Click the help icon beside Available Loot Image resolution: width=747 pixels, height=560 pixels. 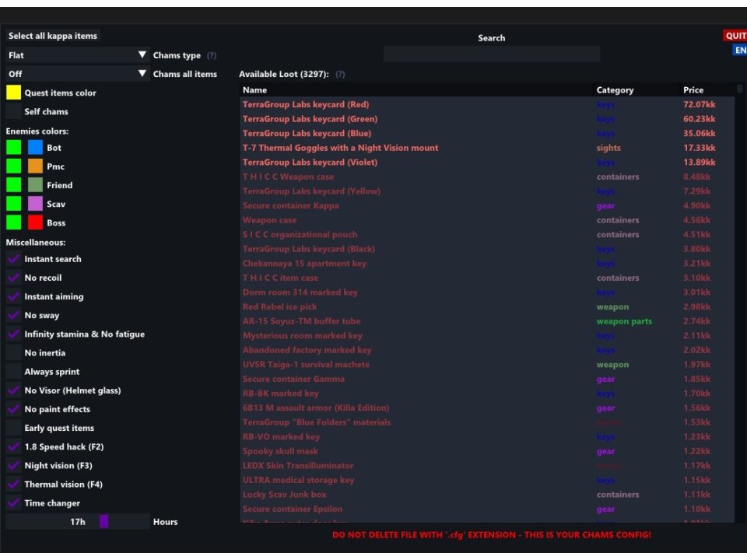(340, 75)
